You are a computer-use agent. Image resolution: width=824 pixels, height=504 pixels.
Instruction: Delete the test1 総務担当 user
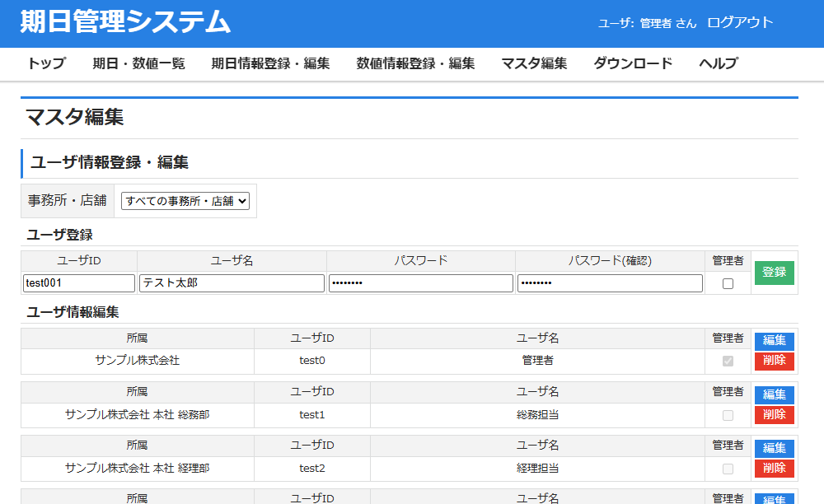[x=774, y=415]
